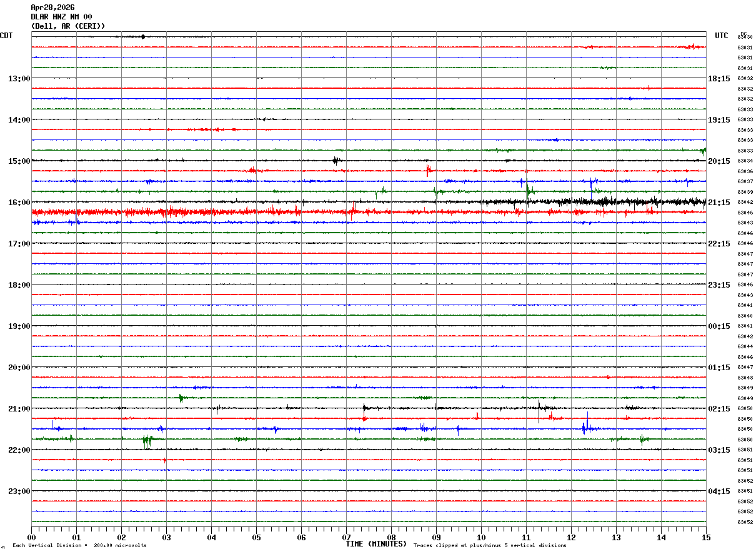This screenshot has height=554, width=756.
Task: Click the 18:15 UTC time label
Action: pos(719,79)
